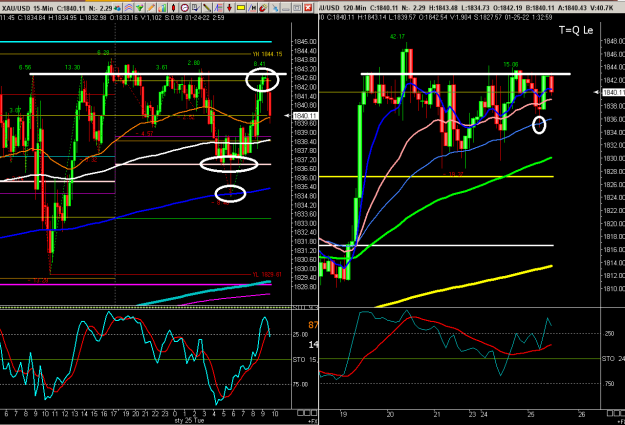Click the 1845.00 level on 15-Min price axis
The width and height of the screenshot is (625, 425).
click(x=305, y=41)
